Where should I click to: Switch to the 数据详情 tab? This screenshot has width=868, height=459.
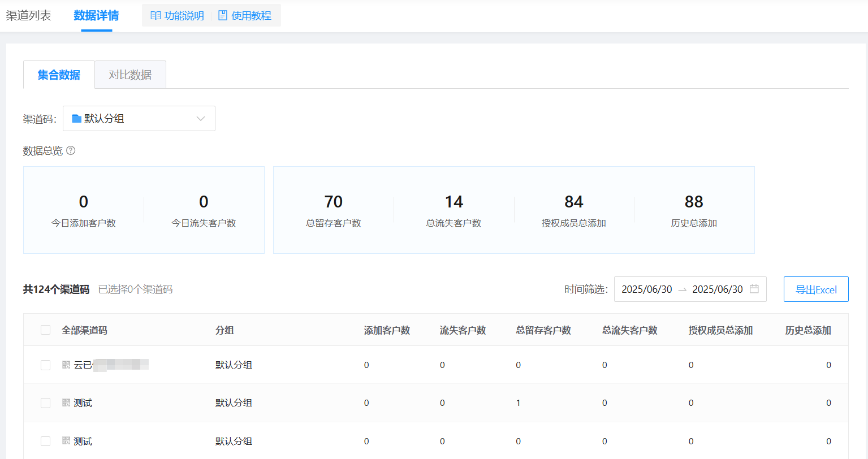point(96,15)
